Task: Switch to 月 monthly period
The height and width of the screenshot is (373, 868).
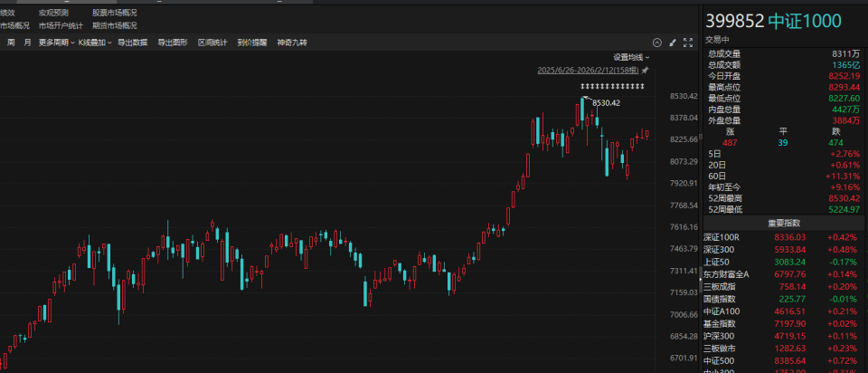Action: tap(28, 43)
